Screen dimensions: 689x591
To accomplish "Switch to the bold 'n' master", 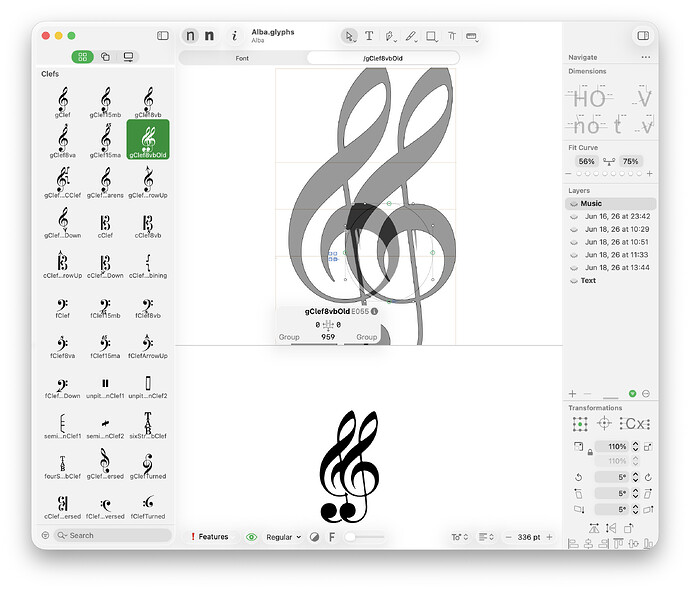I will (210, 36).
